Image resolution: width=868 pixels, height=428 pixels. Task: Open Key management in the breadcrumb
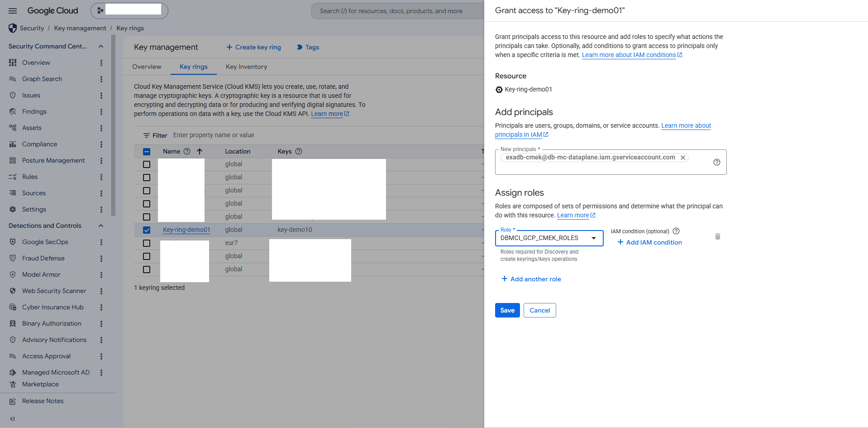[x=80, y=28]
